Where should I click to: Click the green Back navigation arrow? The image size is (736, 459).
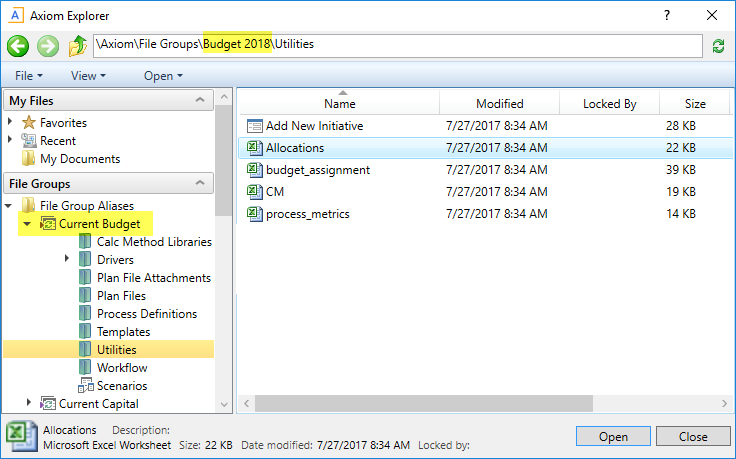coord(18,46)
